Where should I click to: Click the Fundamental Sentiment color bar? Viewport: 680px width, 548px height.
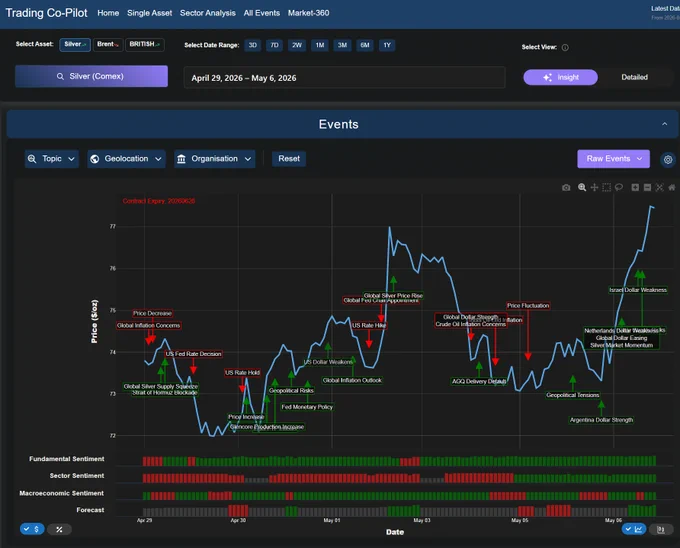pos(399,461)
